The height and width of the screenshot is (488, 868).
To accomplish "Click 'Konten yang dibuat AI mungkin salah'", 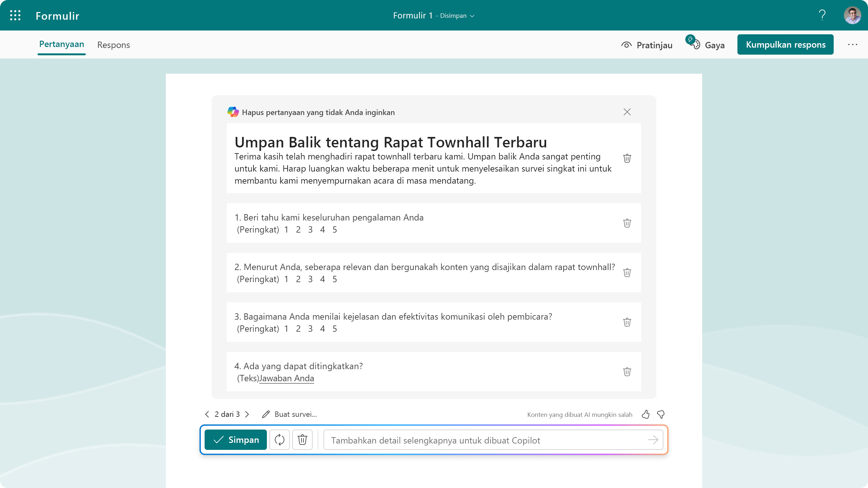I will [x=580, y=415].
